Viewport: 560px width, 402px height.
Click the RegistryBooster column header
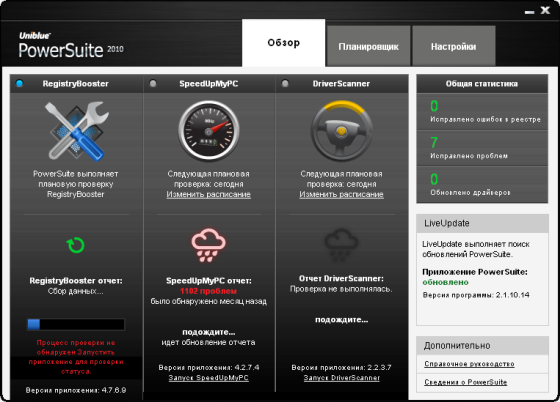coord(76,84)
